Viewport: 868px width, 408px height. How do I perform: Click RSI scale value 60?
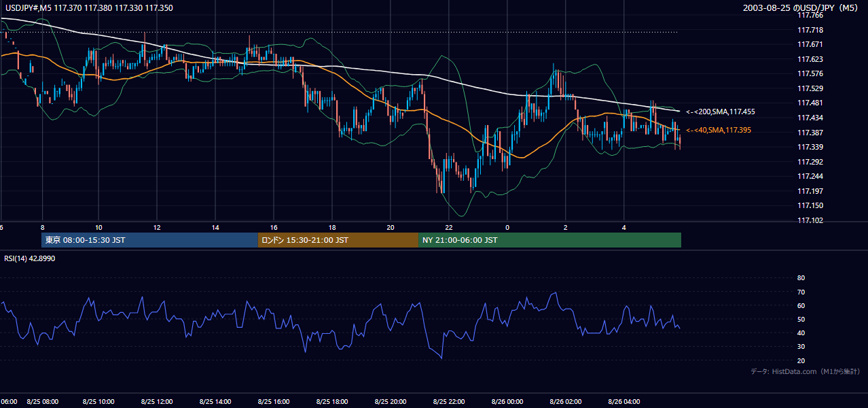(801, 305)
